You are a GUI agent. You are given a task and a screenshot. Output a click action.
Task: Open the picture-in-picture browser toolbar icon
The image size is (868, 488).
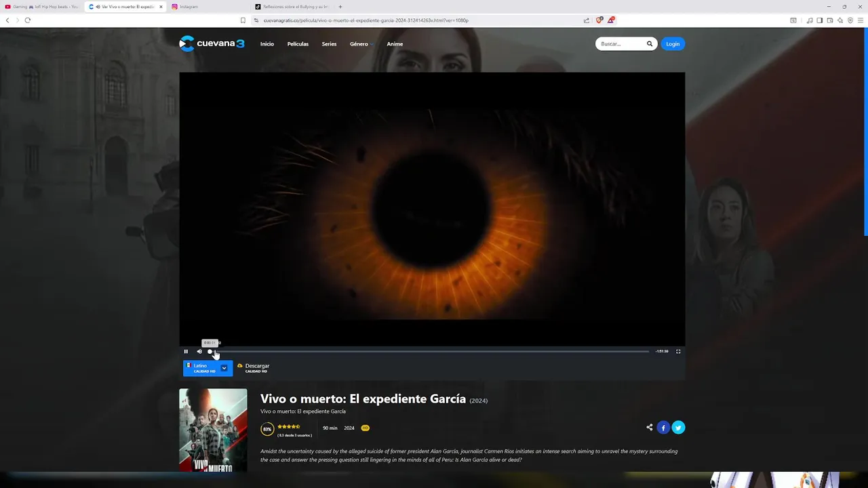click(x=793, y=20)
